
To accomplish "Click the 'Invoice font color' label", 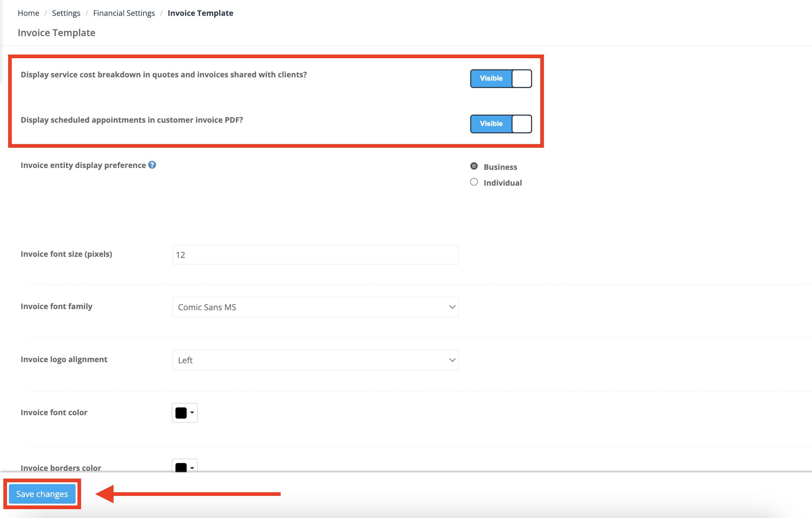I will (x=54, y=413).
